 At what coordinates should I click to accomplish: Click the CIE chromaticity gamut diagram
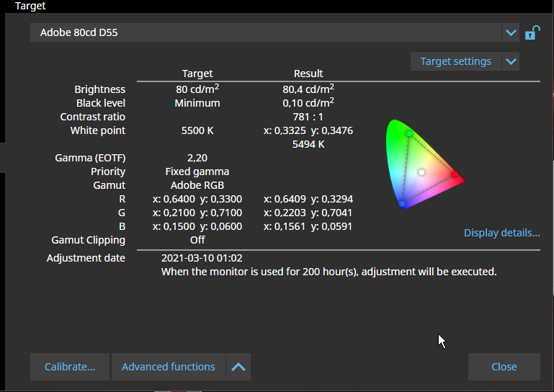[425, 164]
